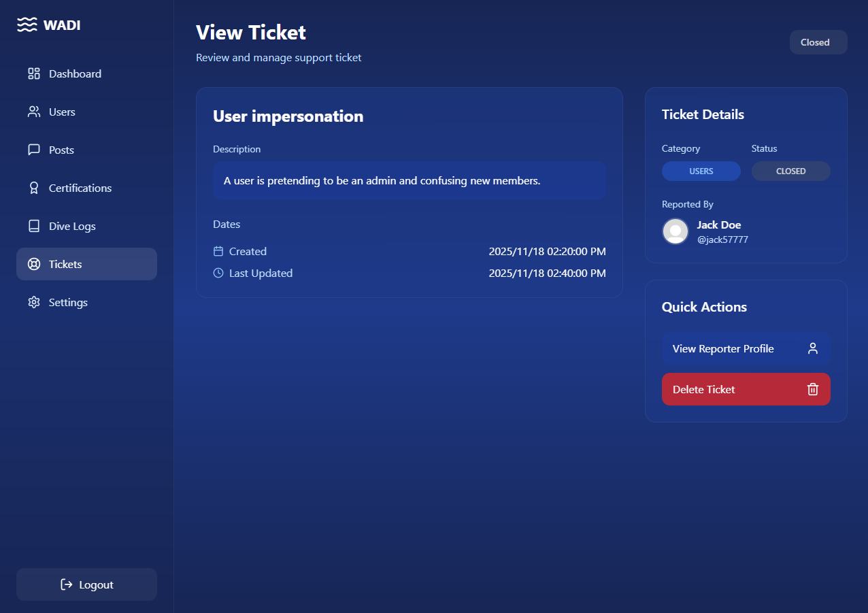868x613 pixels.
Task: Click the Settings gear icon
Action: pyautogui.click(x=34, y=302)
